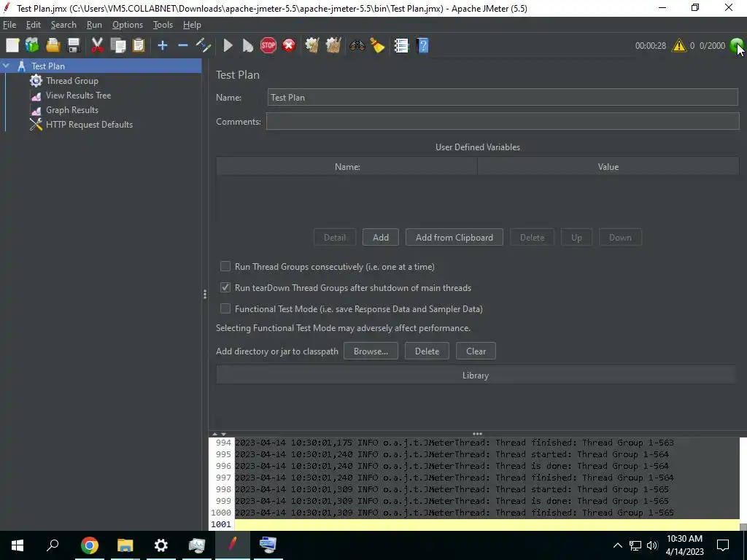Click the red STOP sign icon

tap(268, 46)
